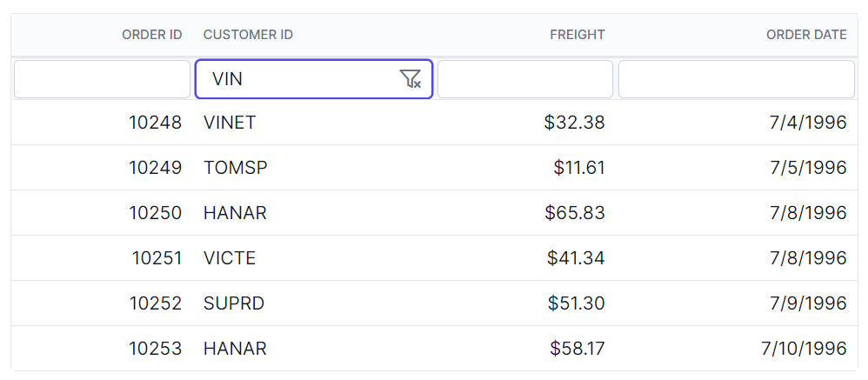Image resolution: width=868 pixels, height=380 pixels.
Task: Sort by the Freight column header
Action: (x=577, y=35)
